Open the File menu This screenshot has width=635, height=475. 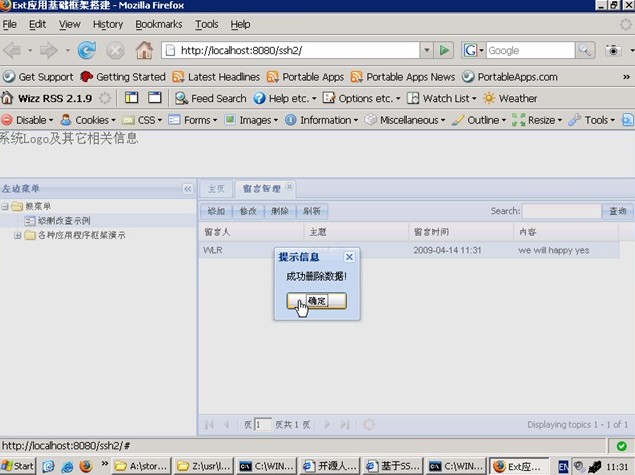pyautogui.click(x=10, y=24)
